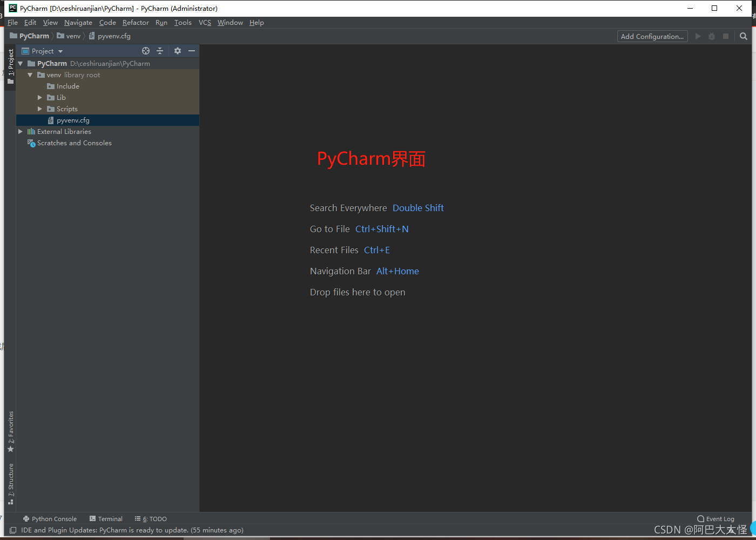Open the File menu
Viewport: 756px width, 540px height.
(x=12, y=23)
